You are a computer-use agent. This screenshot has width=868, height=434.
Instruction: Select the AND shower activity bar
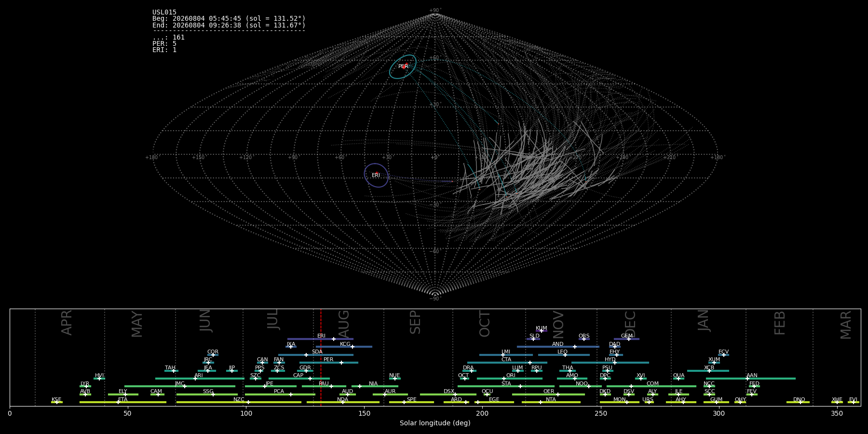[x=558, y=347]
